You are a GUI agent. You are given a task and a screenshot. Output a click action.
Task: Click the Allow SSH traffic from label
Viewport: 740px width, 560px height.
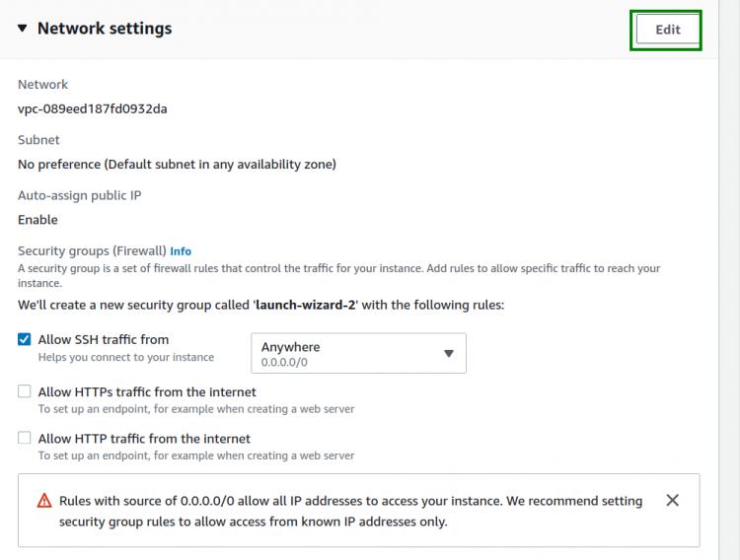tap(104, 339)
